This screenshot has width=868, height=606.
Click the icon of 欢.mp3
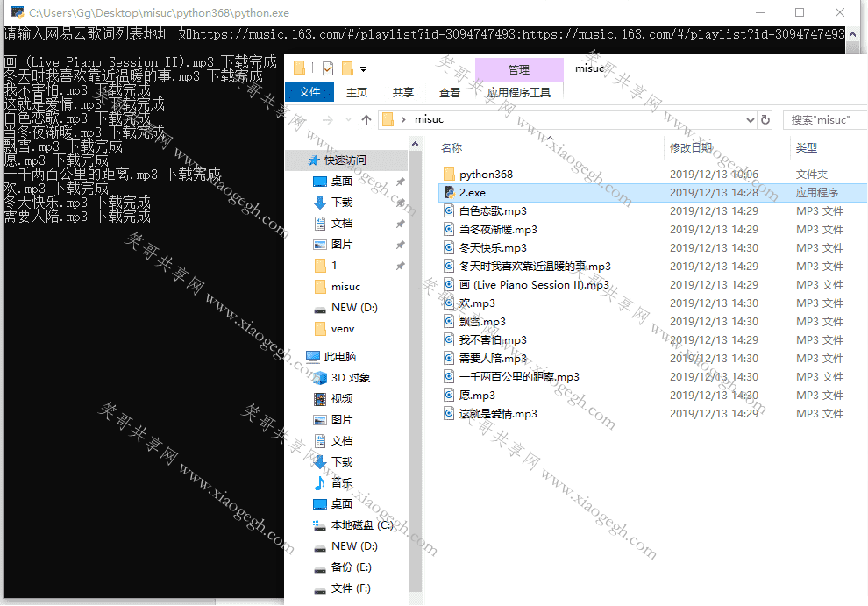click(449, 303)
